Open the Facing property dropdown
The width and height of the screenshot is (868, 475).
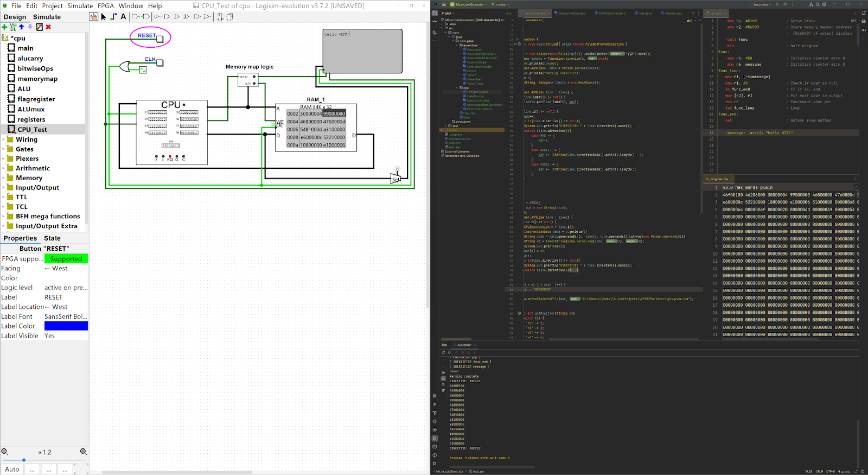click(x=66, y=268)
